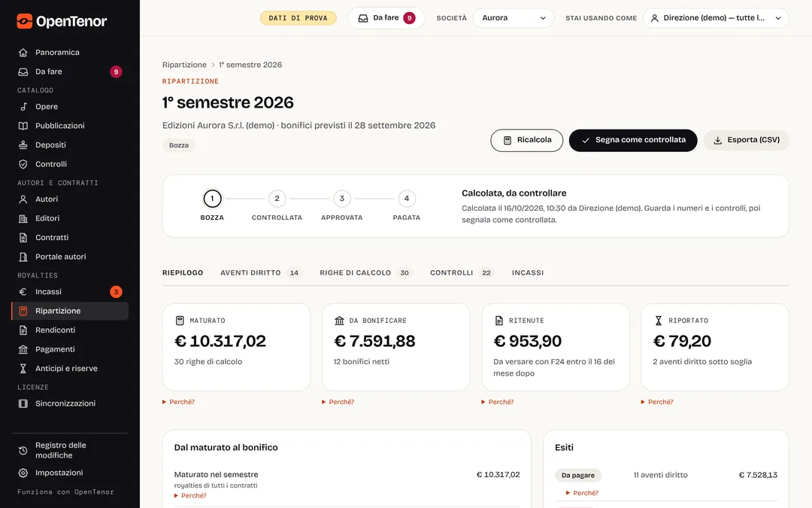
Task: Expand Perché? under Da bonificare card
Action: [338, 402]
